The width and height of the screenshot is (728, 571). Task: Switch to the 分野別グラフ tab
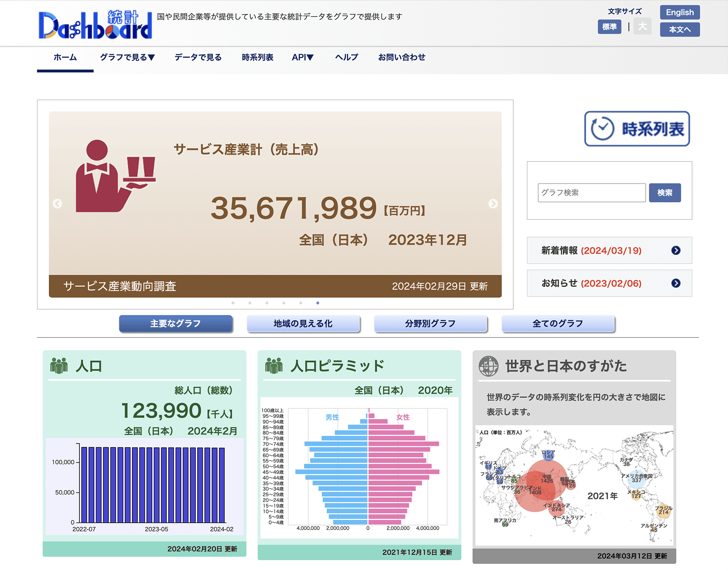click(430, 324)
